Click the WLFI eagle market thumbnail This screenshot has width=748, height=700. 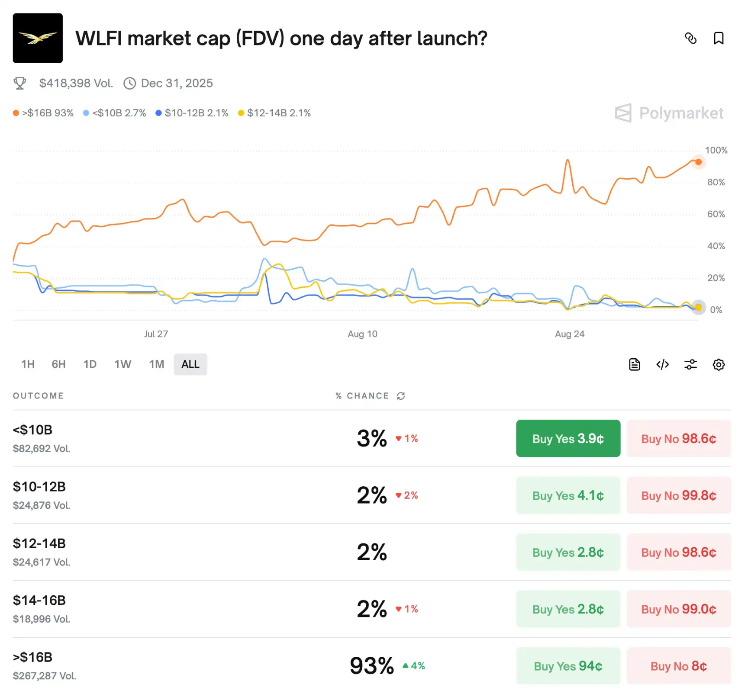click(37, 38)
